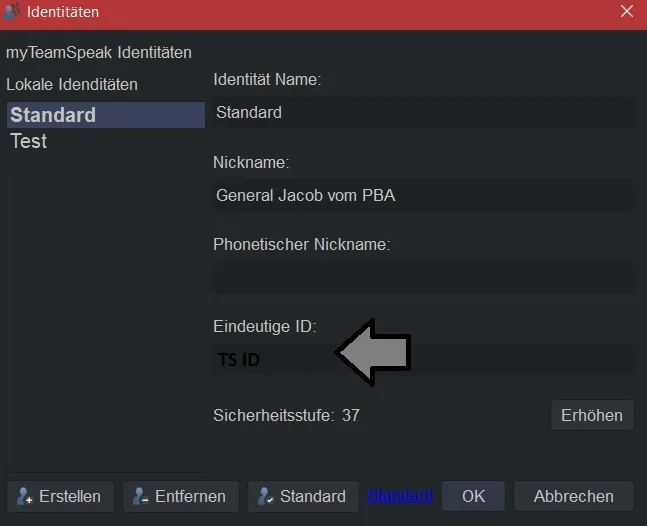Image resolution: width=647 pixels, height=526 pixels.
Task: Click the remove-identity icon on Entfernen
Action: coord(140,496)
